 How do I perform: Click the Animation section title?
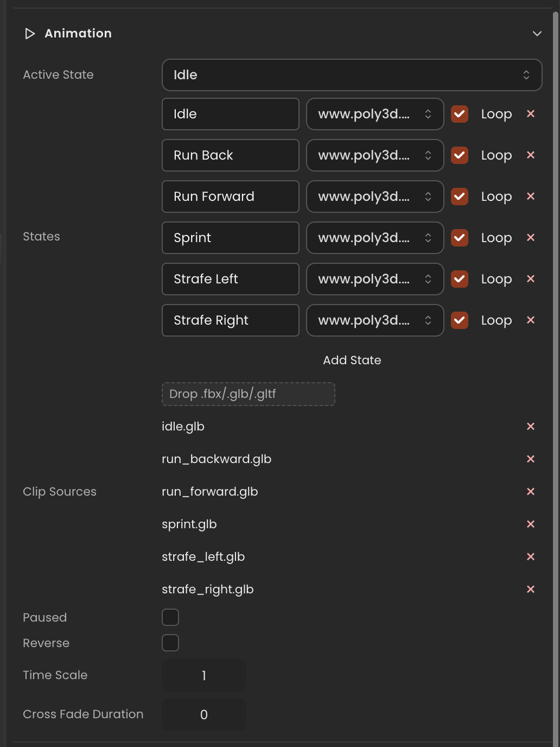pyautogui.click(x=78, y=34)
